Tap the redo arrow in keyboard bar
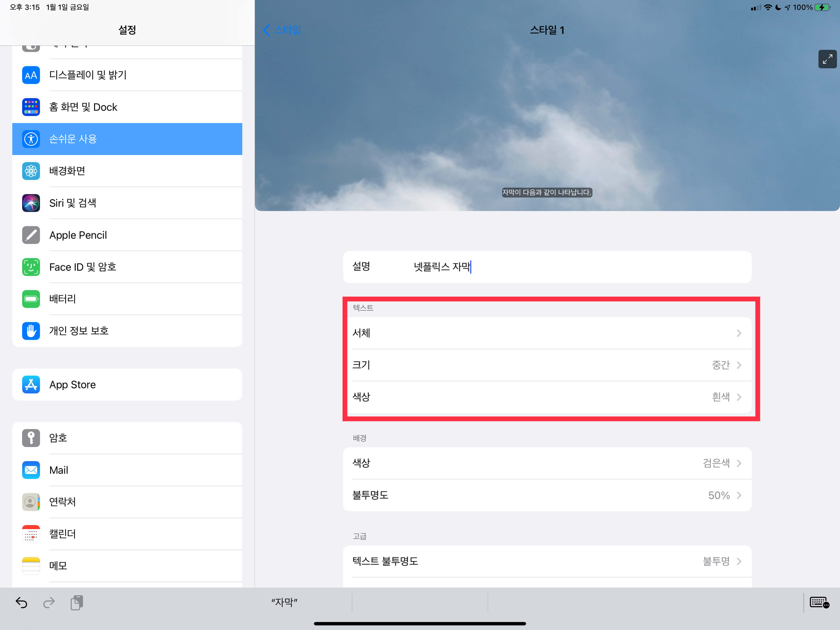Viewport: 840px width, 630px height. point(49,603)
